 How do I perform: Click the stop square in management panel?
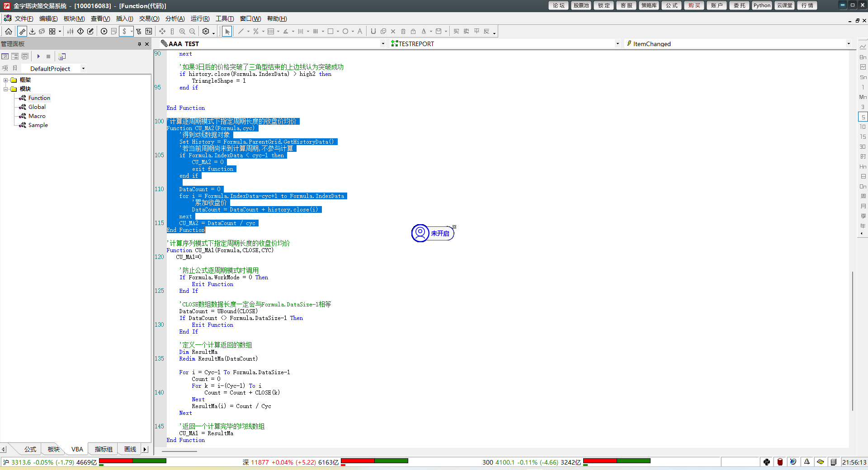pos(48,56)
